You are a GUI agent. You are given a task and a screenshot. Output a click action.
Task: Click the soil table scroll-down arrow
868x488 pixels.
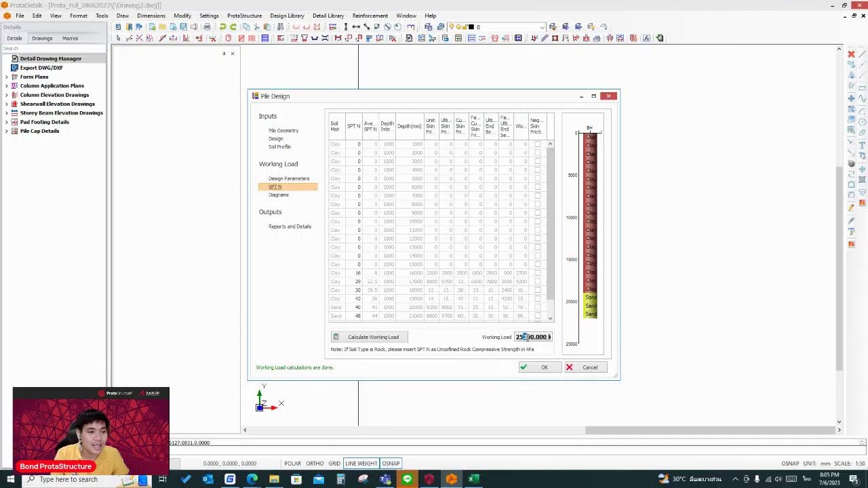click(x=550, y=318)
